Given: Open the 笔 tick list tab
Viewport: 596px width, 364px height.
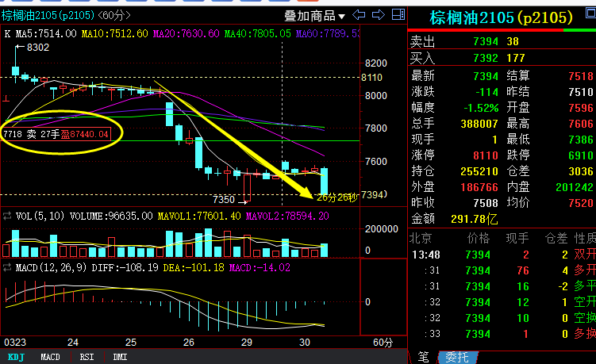Looking at the screenshot, I should (423, 356).
